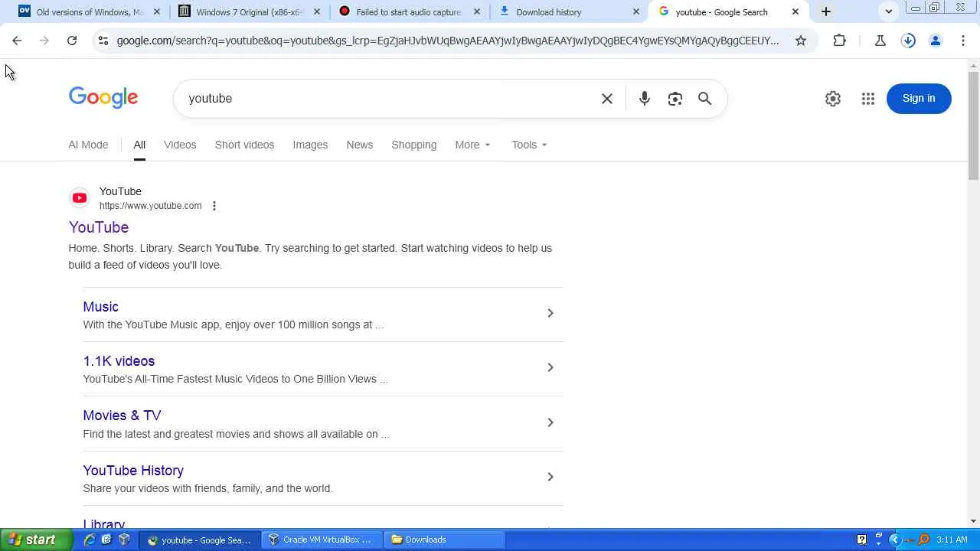980x551 pixels.
Task: Switch to Oracle VM VirtualBox taskbar window
Action: coord(322,540)
